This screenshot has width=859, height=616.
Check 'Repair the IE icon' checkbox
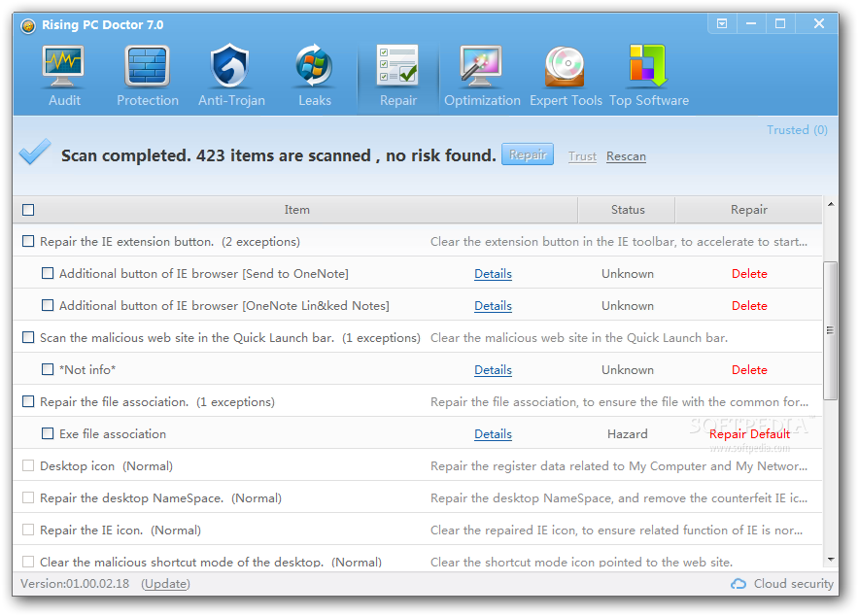pyautogui.click(x=28, y=530)
